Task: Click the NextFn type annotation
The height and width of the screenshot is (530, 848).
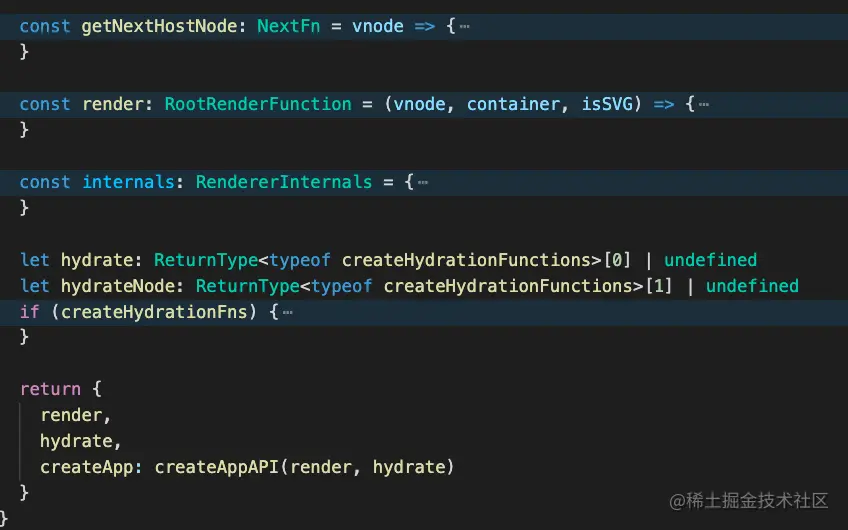Action: tap(288, 26)
